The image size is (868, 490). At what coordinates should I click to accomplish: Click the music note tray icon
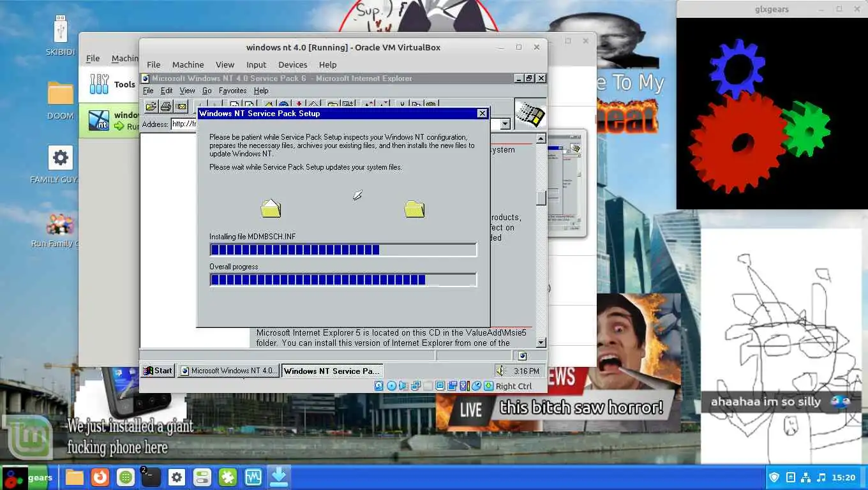coord(821,477)
